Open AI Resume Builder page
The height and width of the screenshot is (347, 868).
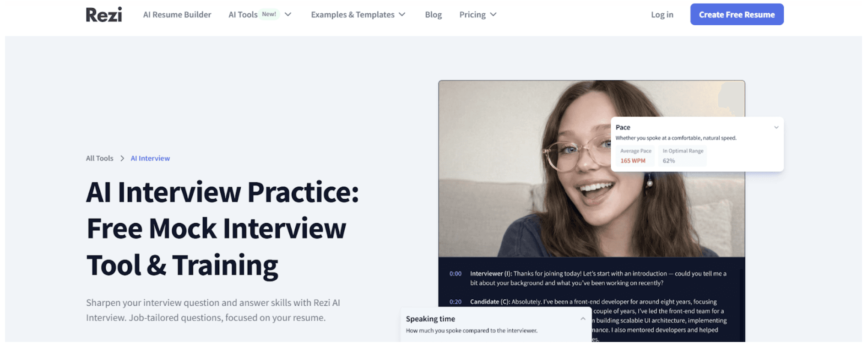coord(177,15)
